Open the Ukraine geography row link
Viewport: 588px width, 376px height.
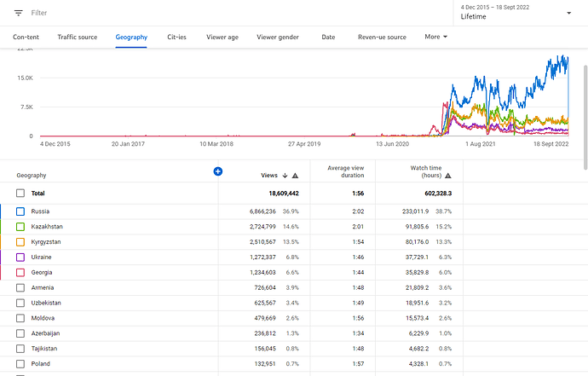41,257
